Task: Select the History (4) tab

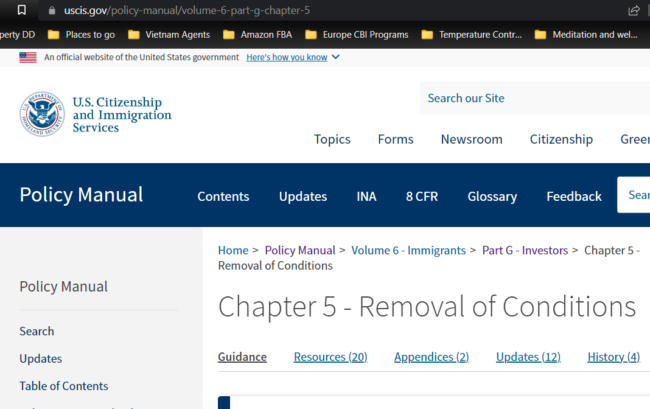Action: (x=614, y=357)
